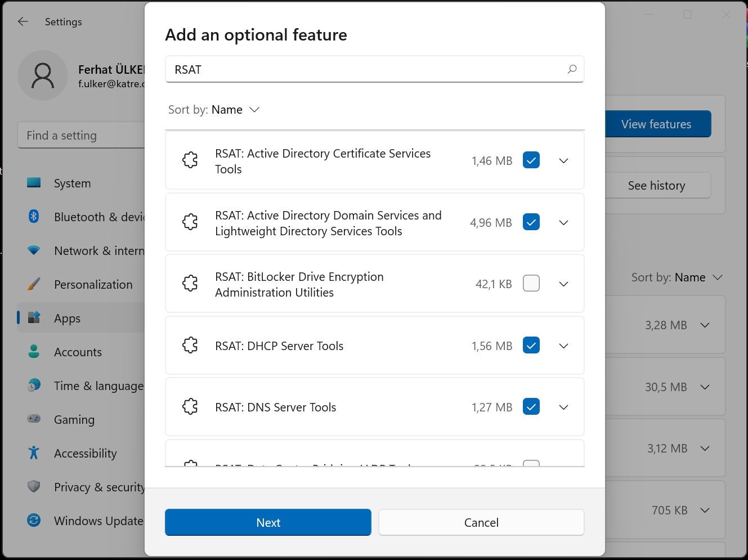
Task: Cancel the Add an optional feature dialog
Action: (481, 522)
